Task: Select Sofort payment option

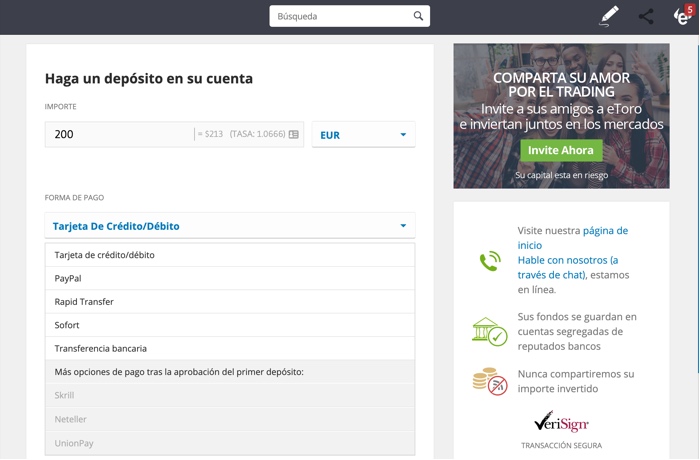Action: pos(230,325)
